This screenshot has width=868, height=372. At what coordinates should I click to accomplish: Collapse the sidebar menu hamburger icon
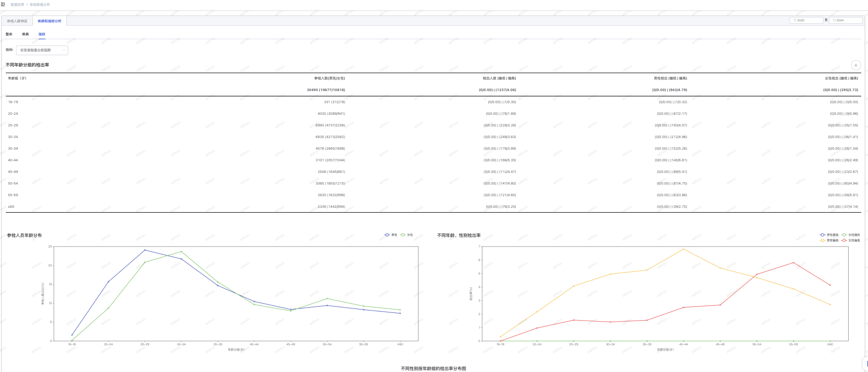(x=3, y=4)
